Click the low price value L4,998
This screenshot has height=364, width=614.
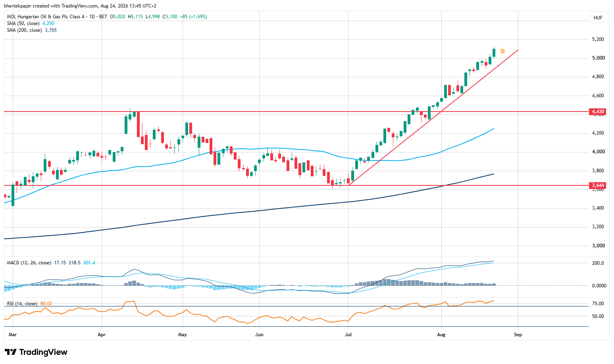(153, 17)
